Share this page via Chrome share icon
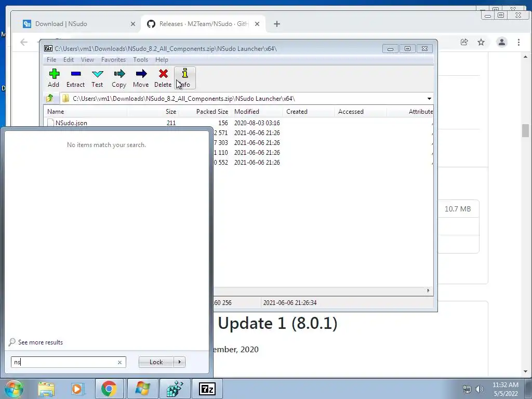This screenshot has height=399, width=532. coord(464,42)
